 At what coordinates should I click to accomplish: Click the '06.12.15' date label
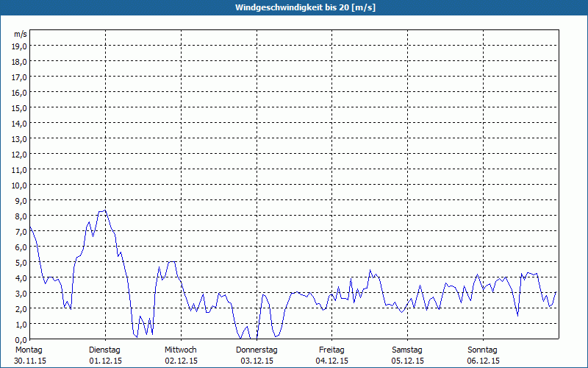pyautogui.click(x=484, y=361)
